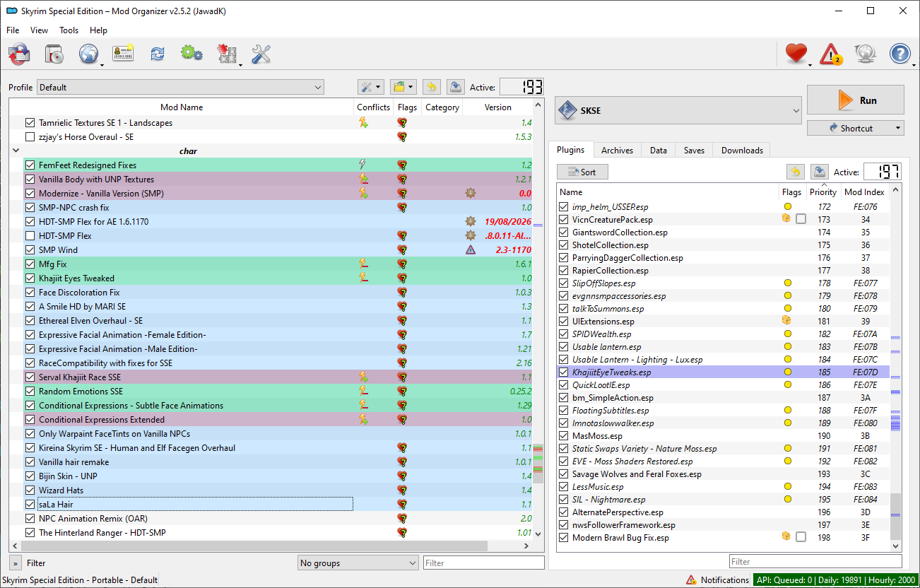Open the View menu
Viewport: 920px width, 588px height.
pyautogui.click(x=40, y=30)
